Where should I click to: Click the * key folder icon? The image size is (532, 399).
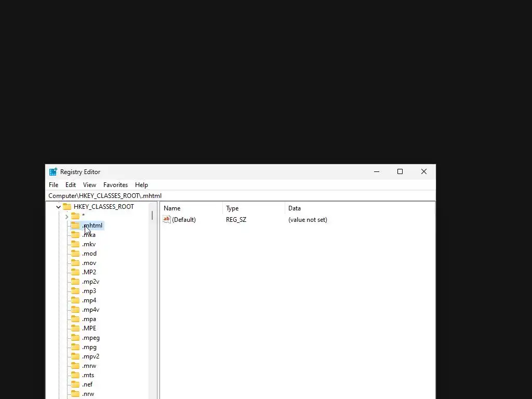pos(75,216)
